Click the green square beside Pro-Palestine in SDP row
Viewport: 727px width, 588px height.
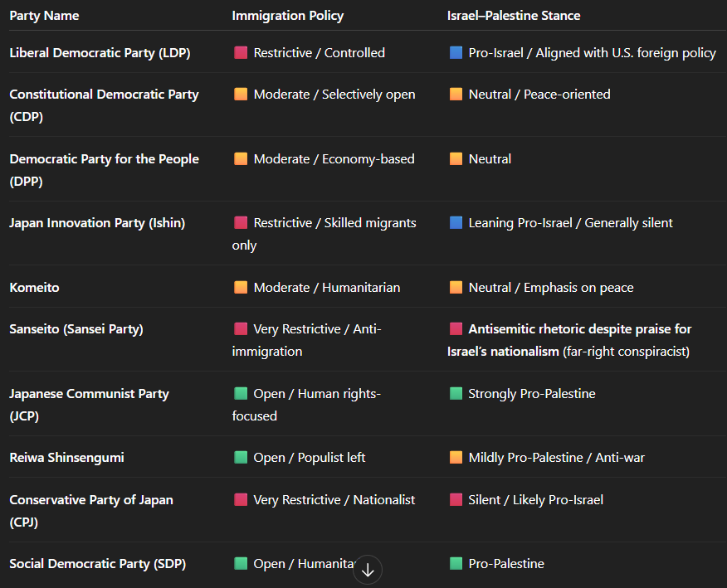[456, 564]
